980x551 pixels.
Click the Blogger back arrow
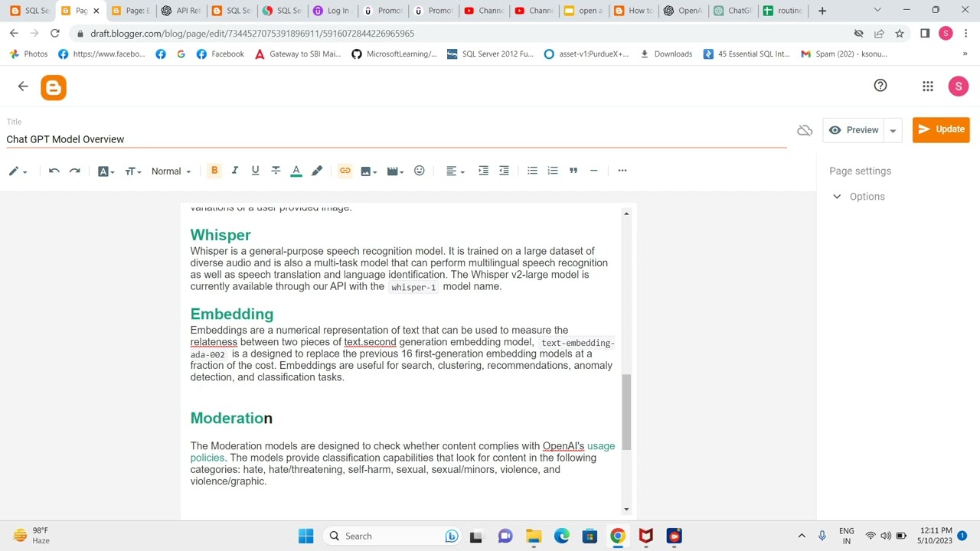point(23,86)
